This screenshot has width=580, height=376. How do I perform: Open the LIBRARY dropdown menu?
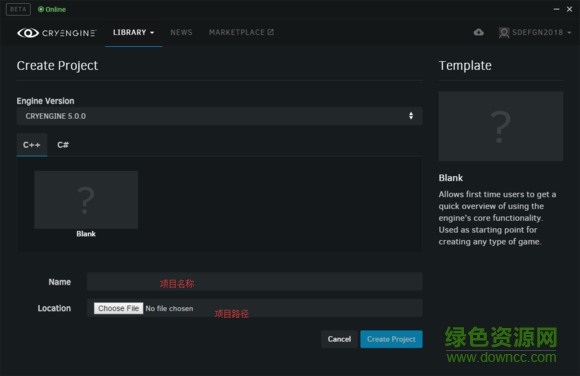[134, 33]
